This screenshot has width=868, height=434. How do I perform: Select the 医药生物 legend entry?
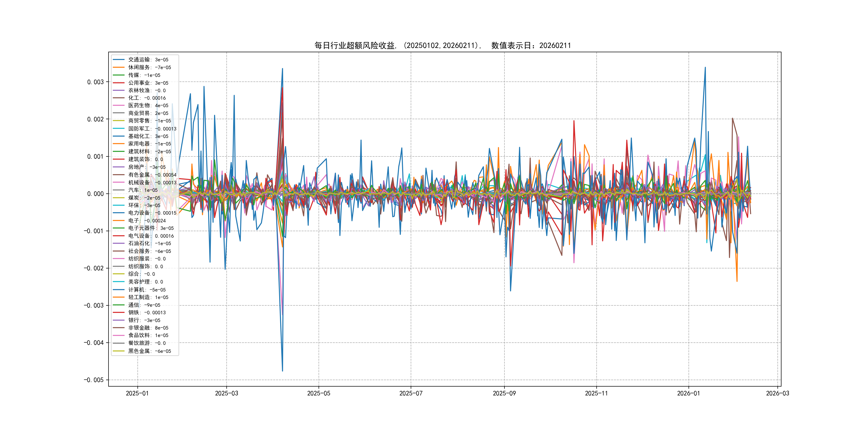click(x=148, y=106)
